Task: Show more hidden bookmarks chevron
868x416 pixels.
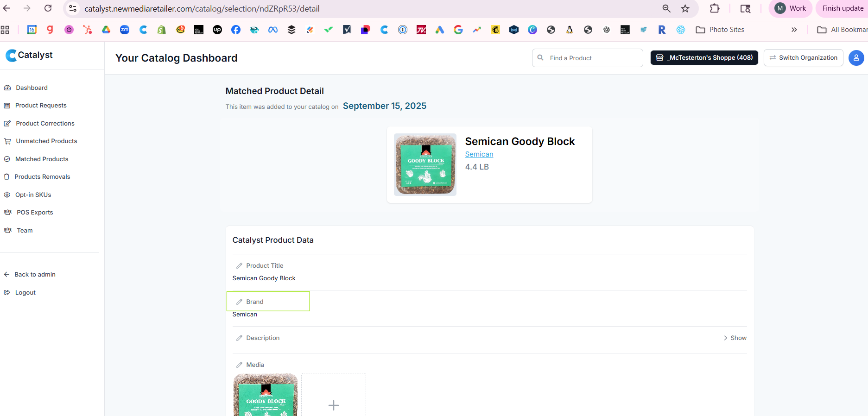Action: click(x=794, y=30)
